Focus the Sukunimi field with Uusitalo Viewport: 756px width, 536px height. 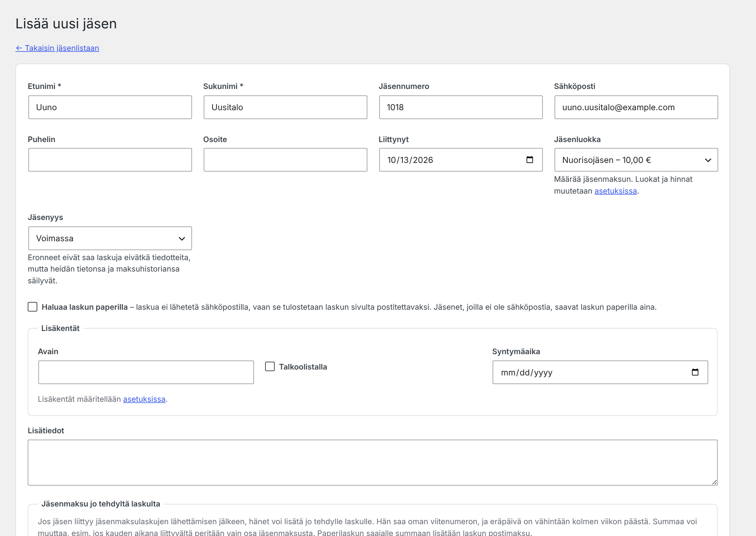(x=285, y=107)
